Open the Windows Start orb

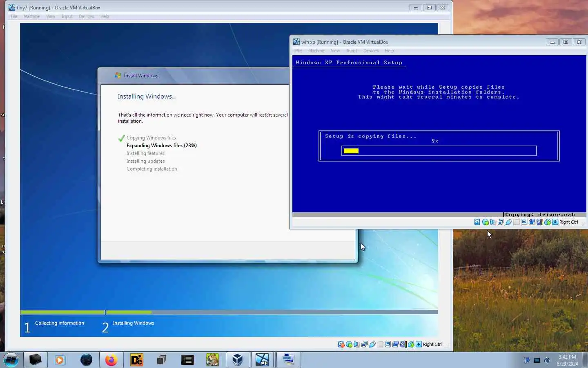click(x=11, y=360)
